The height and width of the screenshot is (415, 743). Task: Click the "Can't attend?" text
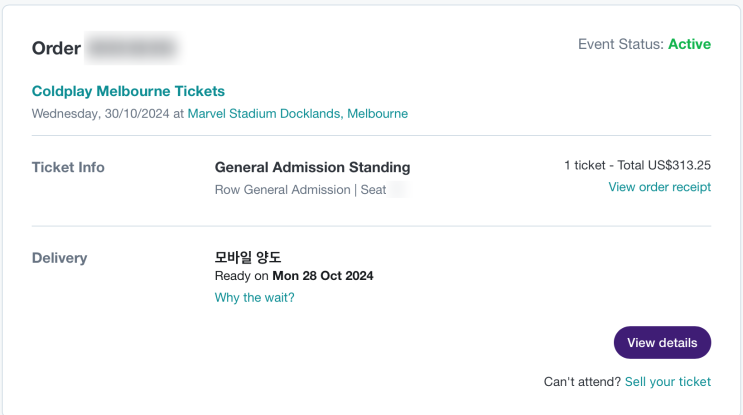582,381
